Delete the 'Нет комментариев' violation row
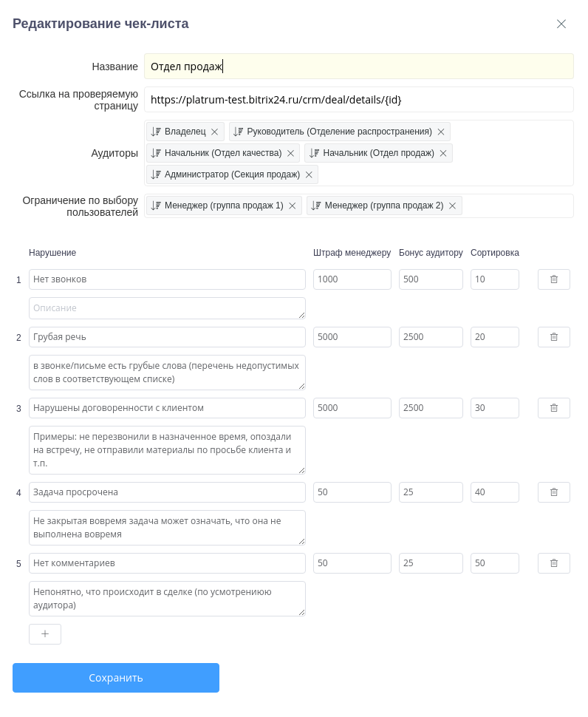The image size is (588, 717). [553, 563]
